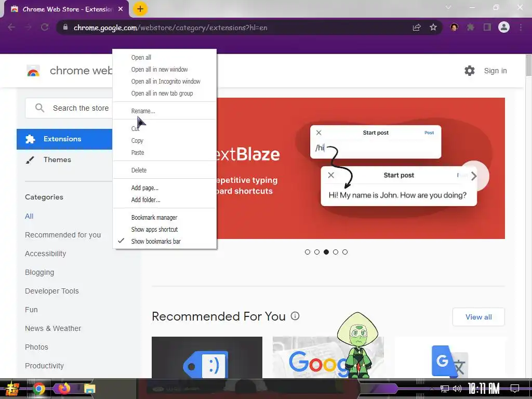
Task: Select Copy in the context menu
Action: 165,140
